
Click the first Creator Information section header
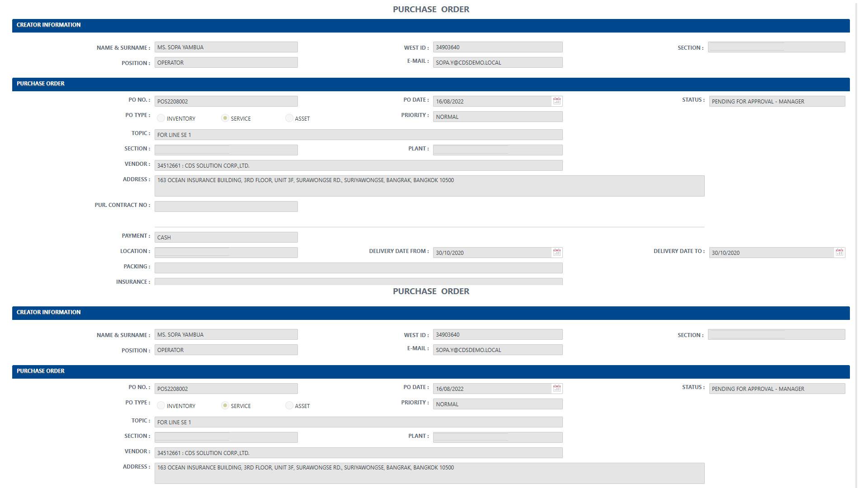point(430,25)
